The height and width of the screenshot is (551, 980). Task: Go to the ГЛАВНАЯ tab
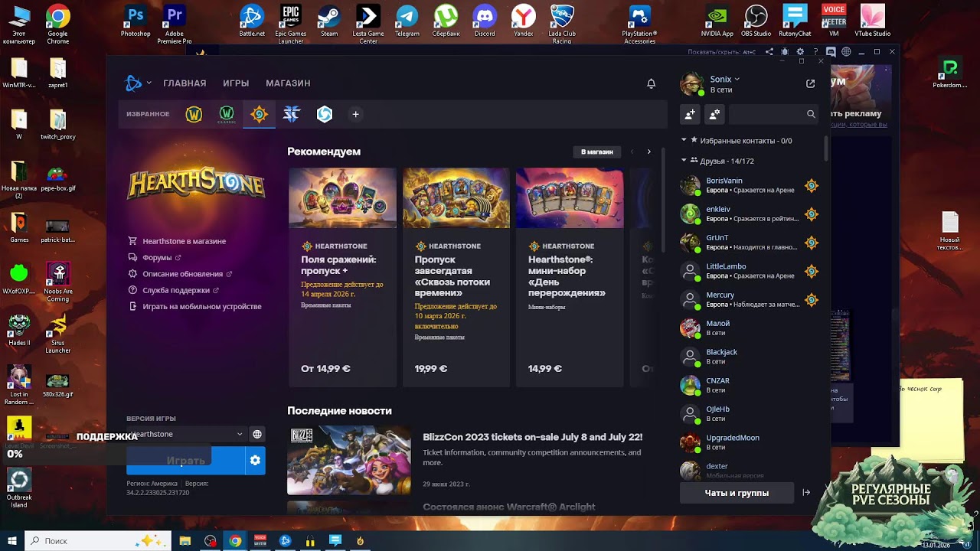pyautogui.click(x=185, y=83)
